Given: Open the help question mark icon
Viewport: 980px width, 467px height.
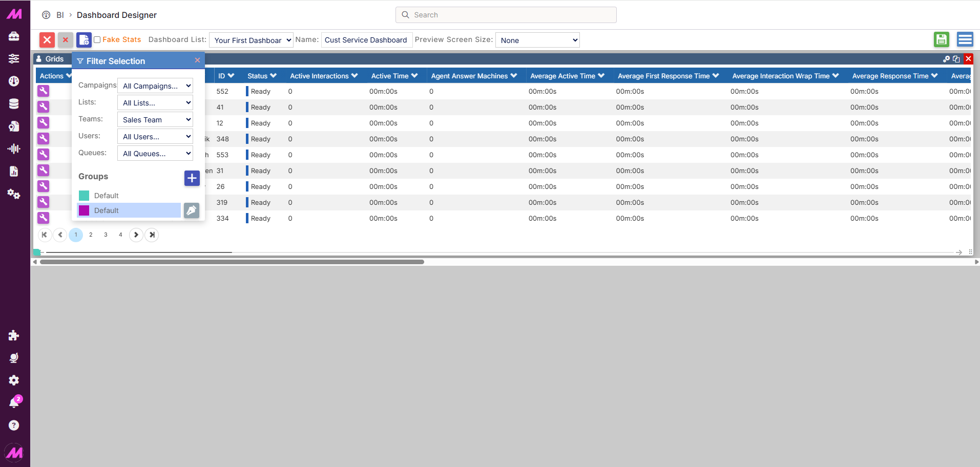Looking at the screenshot, I should [x=14, y=425].
